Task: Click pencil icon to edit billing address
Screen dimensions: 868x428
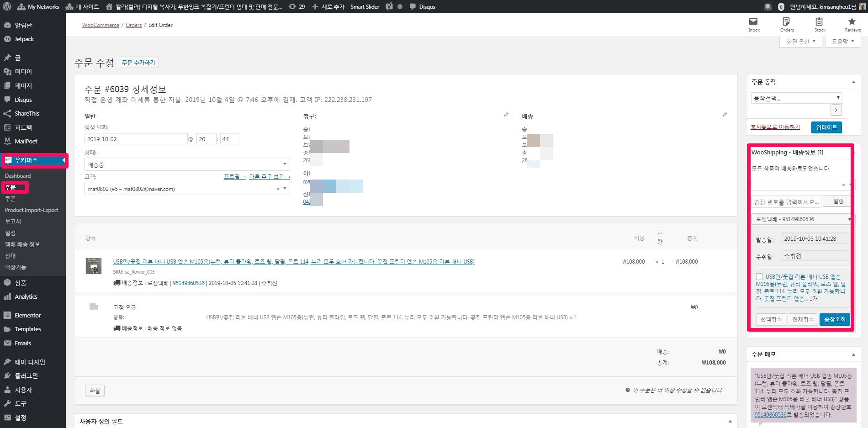Action: [506, 115]
